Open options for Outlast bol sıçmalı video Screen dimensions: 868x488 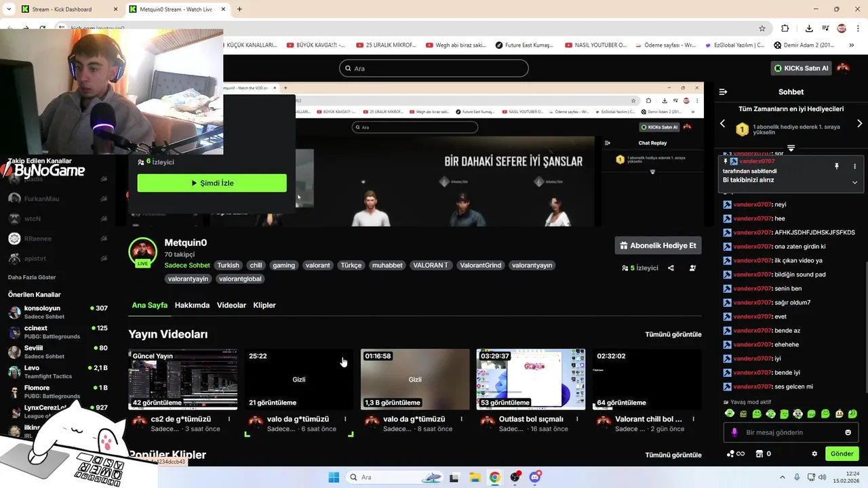pos(577,419)
